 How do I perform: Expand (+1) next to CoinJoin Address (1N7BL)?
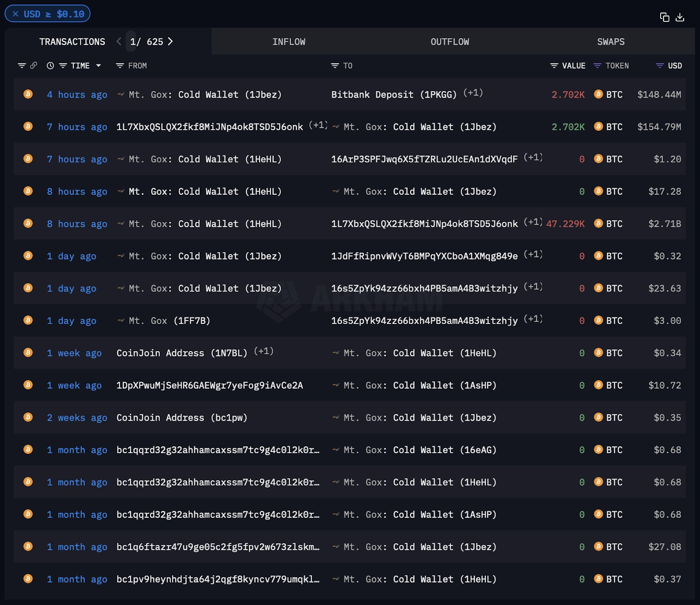point(264,352)
